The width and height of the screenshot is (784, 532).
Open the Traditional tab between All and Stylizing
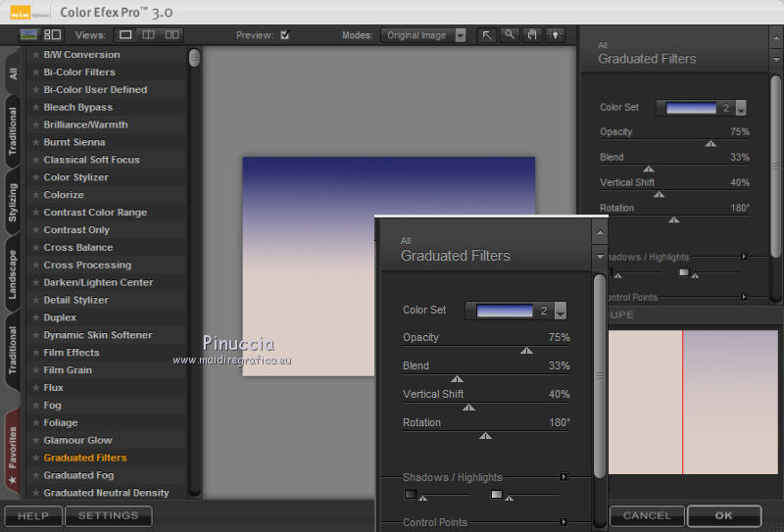13,131
